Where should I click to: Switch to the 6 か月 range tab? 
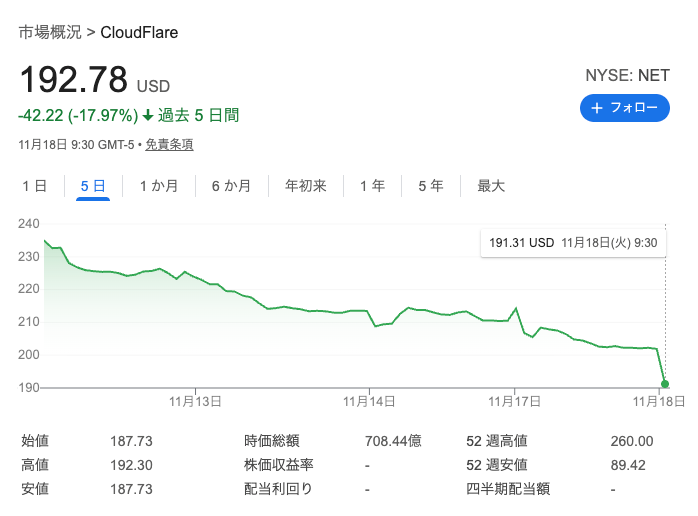coord(231,186)
